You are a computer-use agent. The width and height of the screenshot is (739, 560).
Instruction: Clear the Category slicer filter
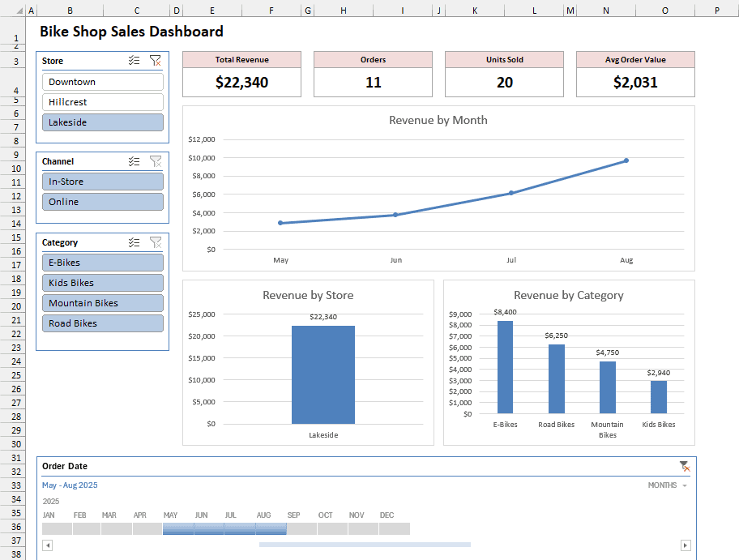click(155, 242)
